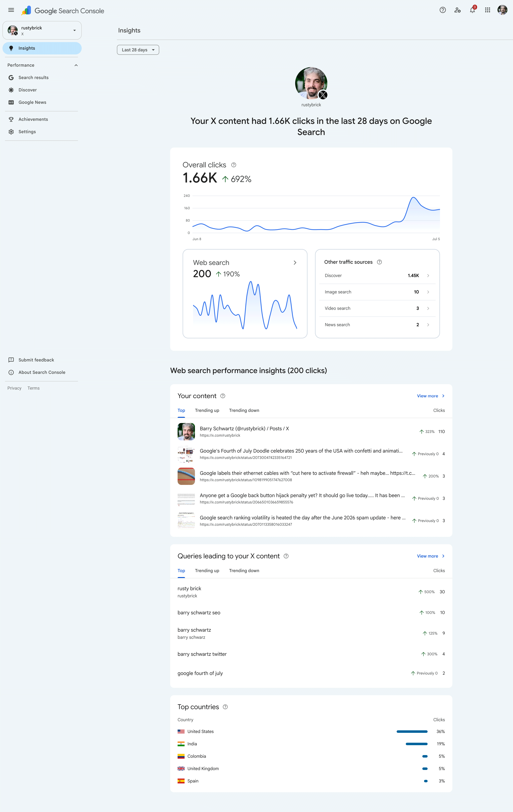Select Trending up tab in Queries section

pyautogui.click(x=207, y=571)
